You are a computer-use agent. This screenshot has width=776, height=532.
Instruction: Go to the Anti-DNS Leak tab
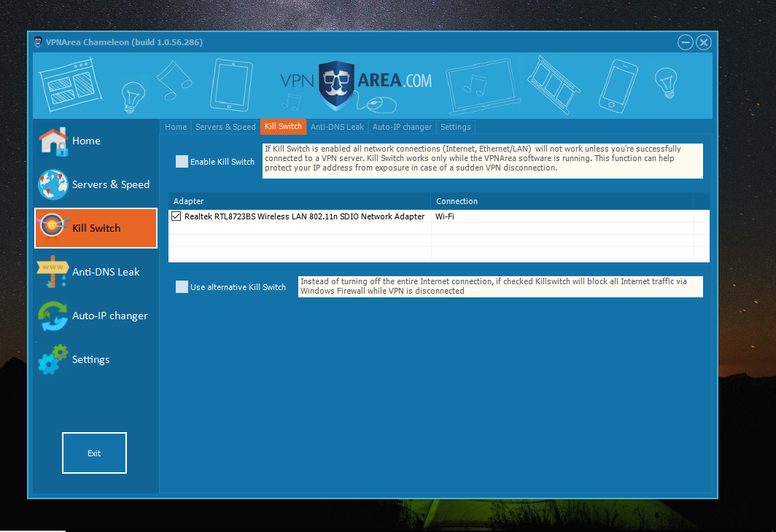[337, 127]
